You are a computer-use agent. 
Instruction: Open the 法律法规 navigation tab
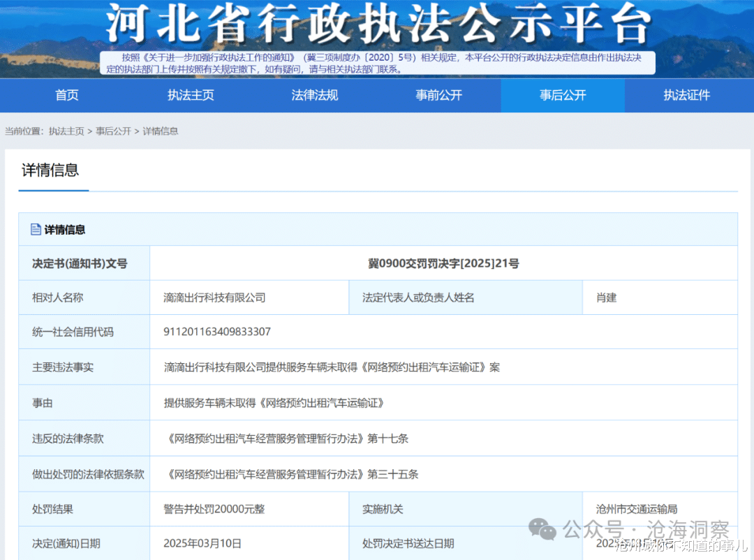(x=315, y=95)
